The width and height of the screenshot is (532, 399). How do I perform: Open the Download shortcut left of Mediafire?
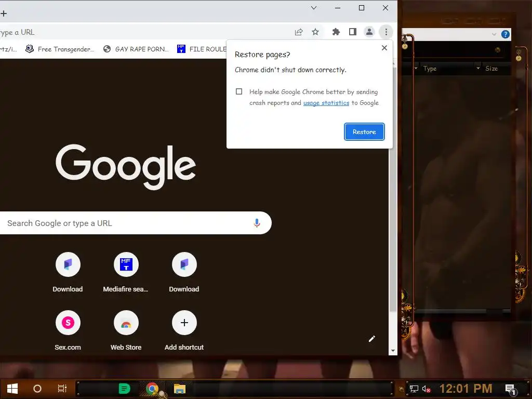pyautogui.click(x=68, y=272)
